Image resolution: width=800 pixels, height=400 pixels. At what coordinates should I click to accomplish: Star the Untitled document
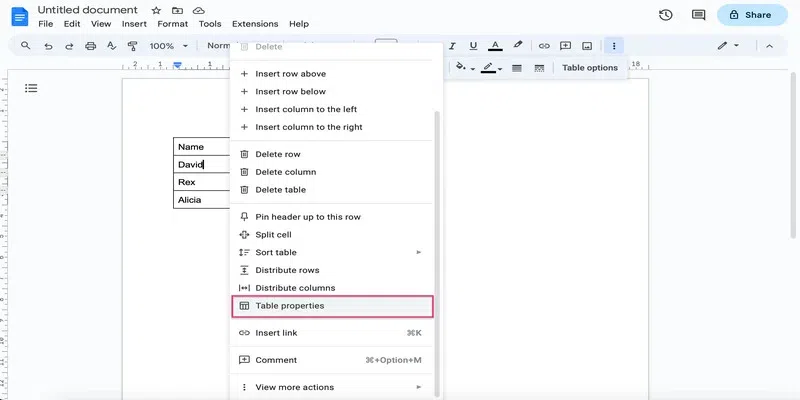tap(157, 10)
